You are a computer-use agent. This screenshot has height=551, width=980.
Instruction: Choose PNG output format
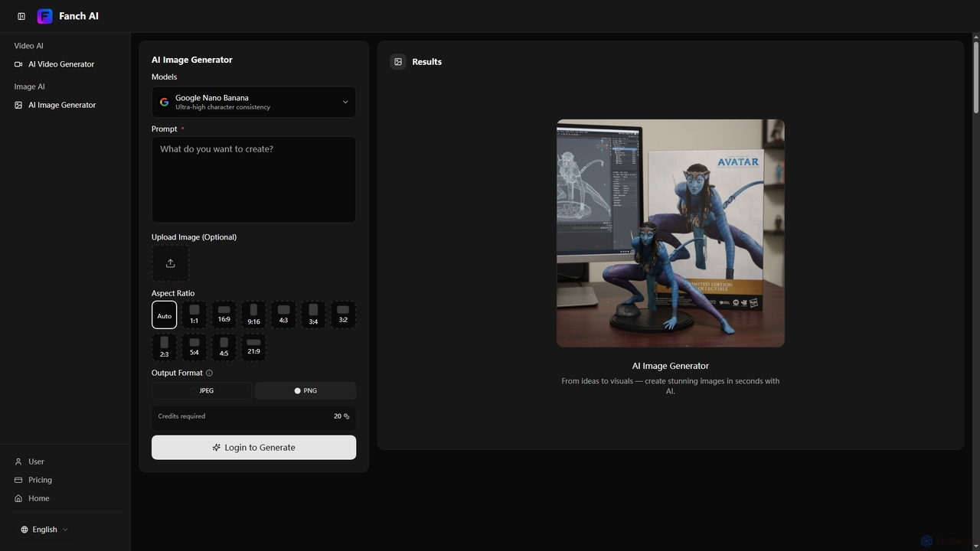coord(305,390)
